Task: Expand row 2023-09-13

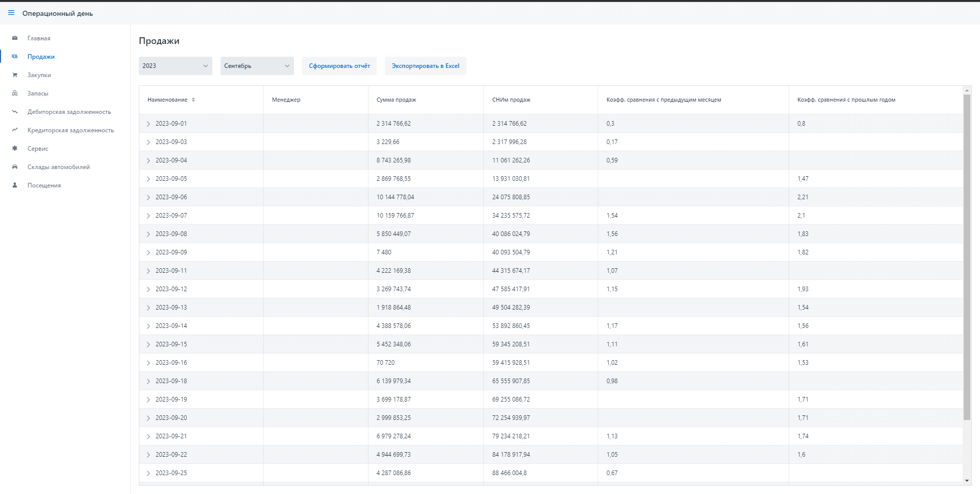Action: (149, 308)
